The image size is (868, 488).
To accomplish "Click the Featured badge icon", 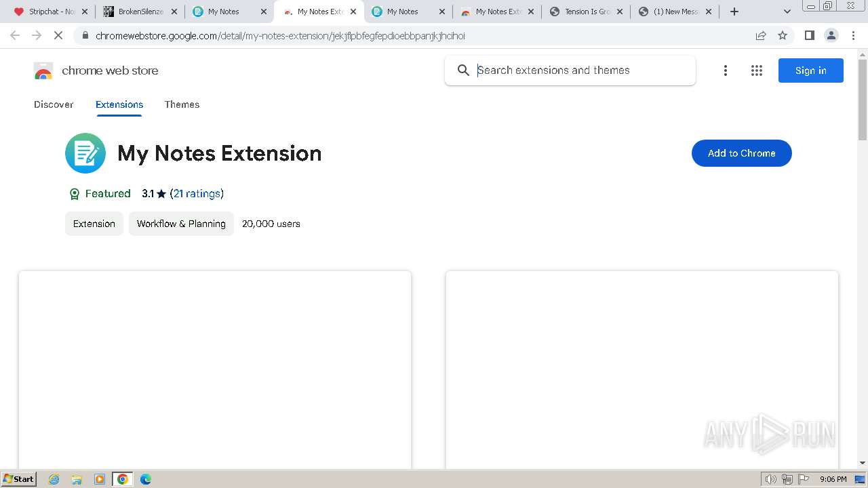I will point(75,194).
